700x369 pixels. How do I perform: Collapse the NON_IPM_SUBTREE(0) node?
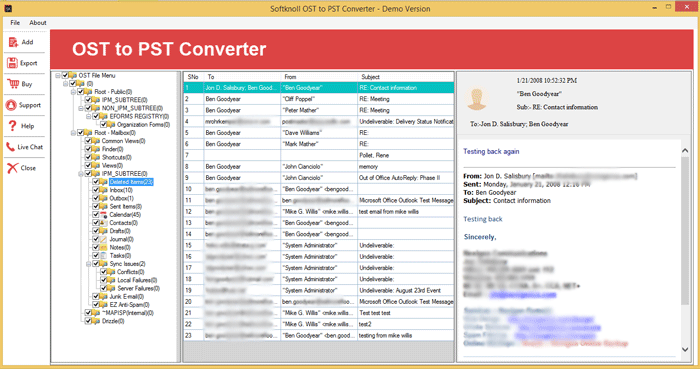click(x=81, y=108)
